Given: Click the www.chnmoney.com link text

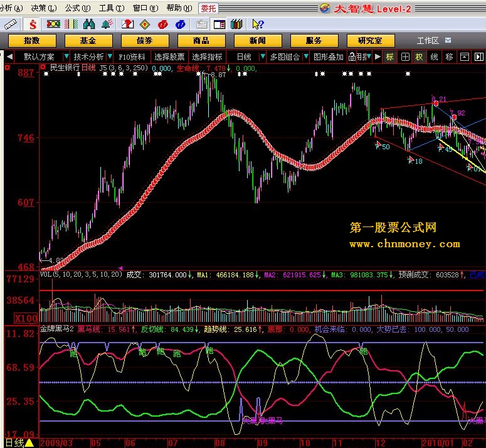Looking at the screenshot, I should click(404, 244).
